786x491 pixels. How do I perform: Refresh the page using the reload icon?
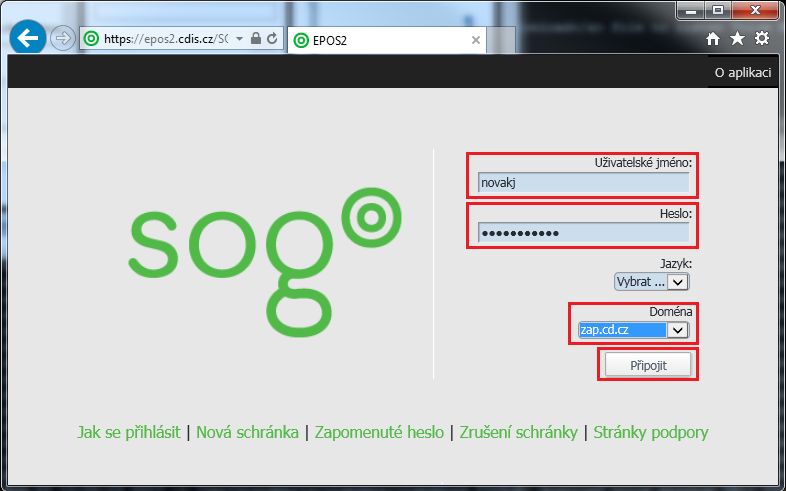point(271,39)
